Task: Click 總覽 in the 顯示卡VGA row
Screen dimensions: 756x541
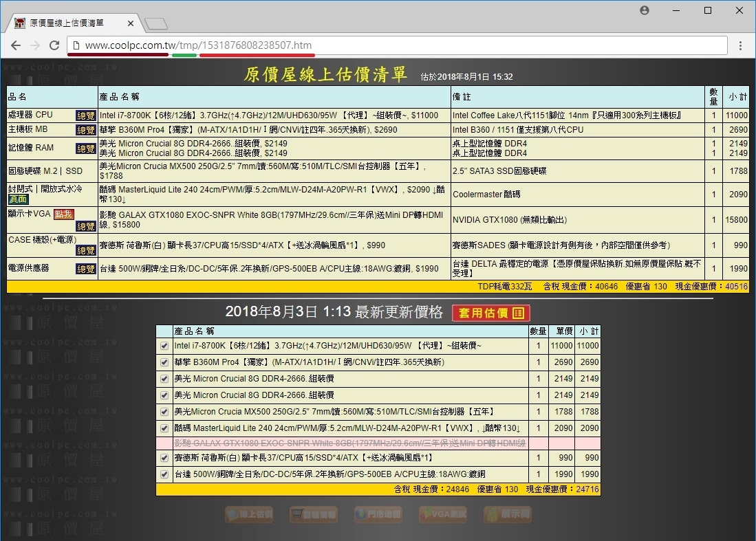Action: [x=86, y=226]
